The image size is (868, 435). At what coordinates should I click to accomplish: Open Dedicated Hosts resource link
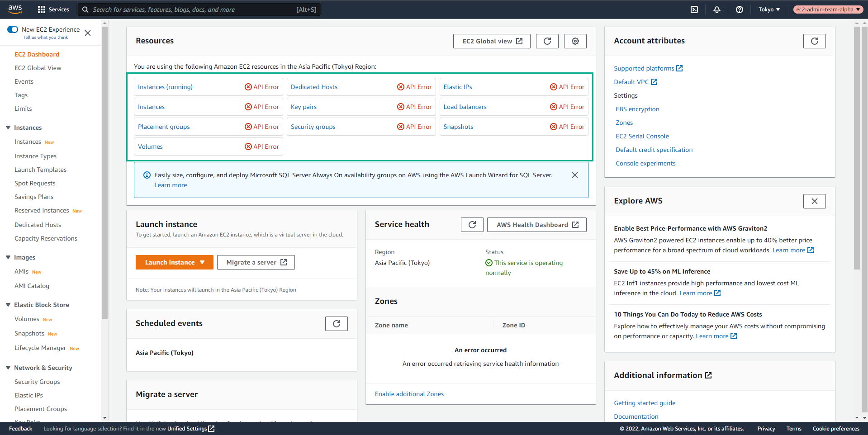(314, 87)
